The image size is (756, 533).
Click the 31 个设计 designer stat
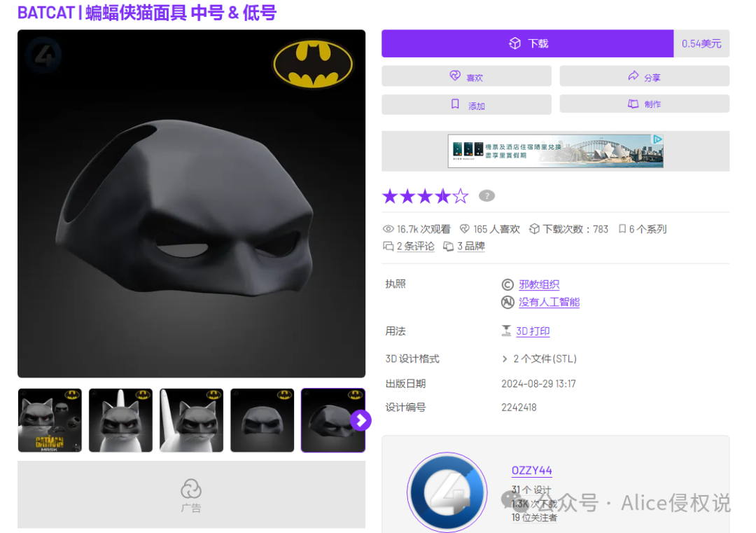tap(531, 490)
